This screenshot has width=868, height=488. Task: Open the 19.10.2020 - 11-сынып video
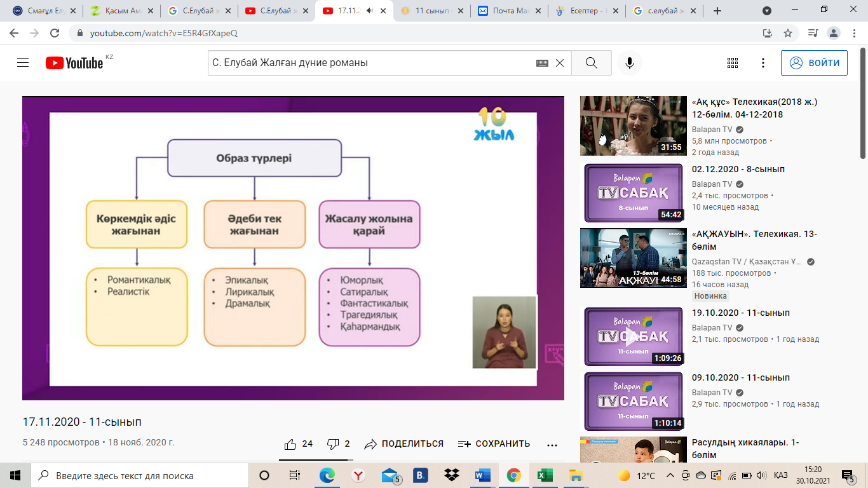click(x=741, y=313)
